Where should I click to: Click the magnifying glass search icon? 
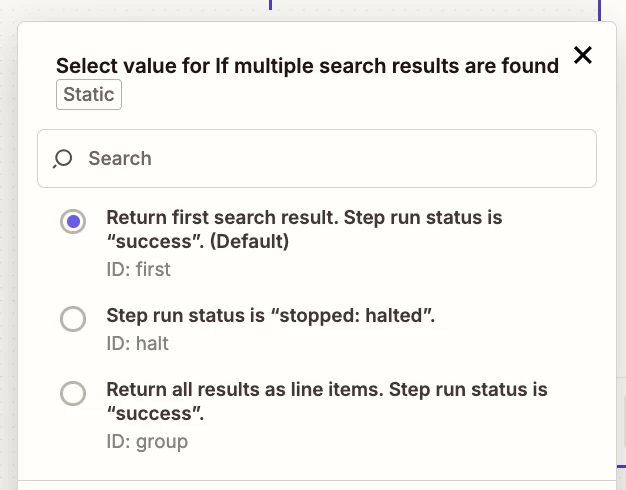click(x=63, y=159)
